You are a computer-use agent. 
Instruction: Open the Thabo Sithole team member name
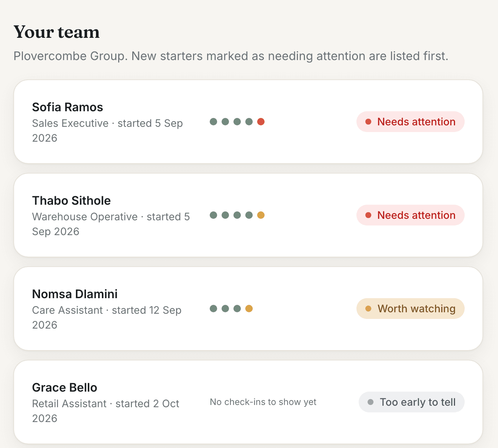[x=72, y=201]
